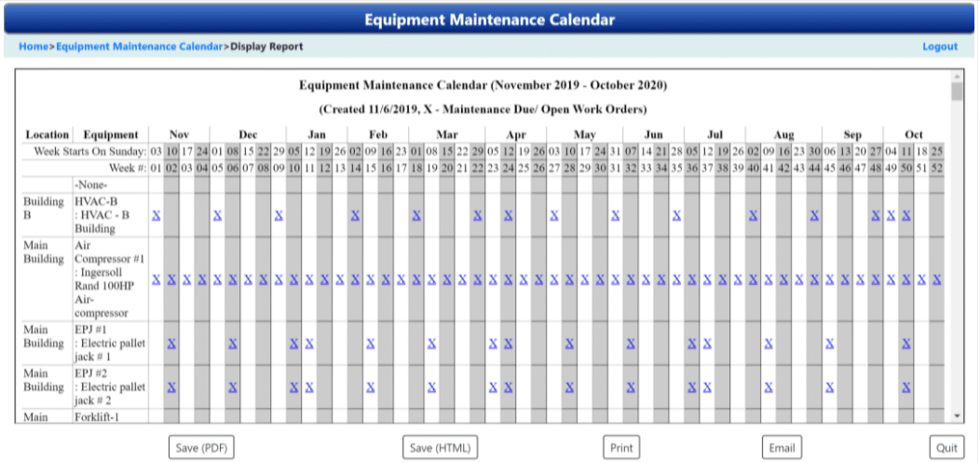Exit the report with the Quit button
This screenshot has width=980, height=463.
pos(946,448)
